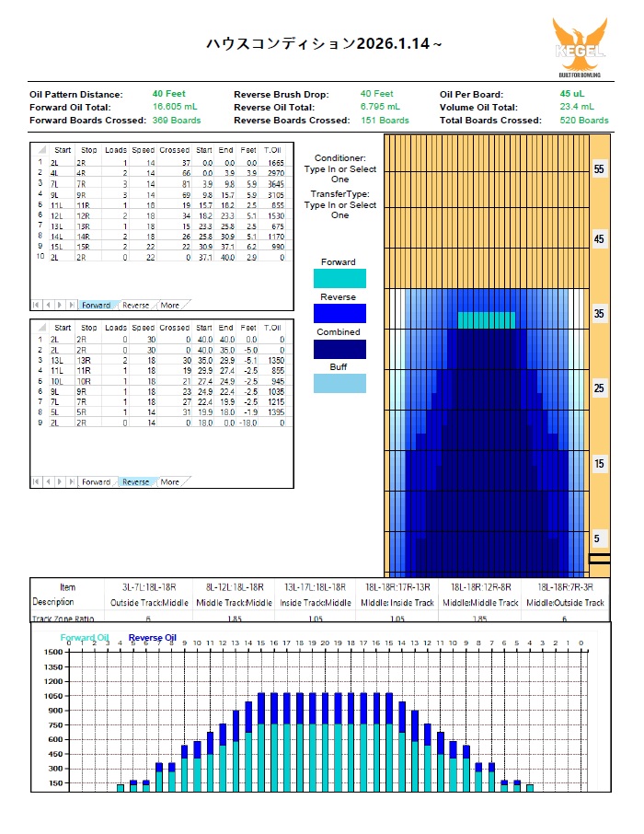
Task: Open the TransferType selection field
Action: (x=339, y=210)
